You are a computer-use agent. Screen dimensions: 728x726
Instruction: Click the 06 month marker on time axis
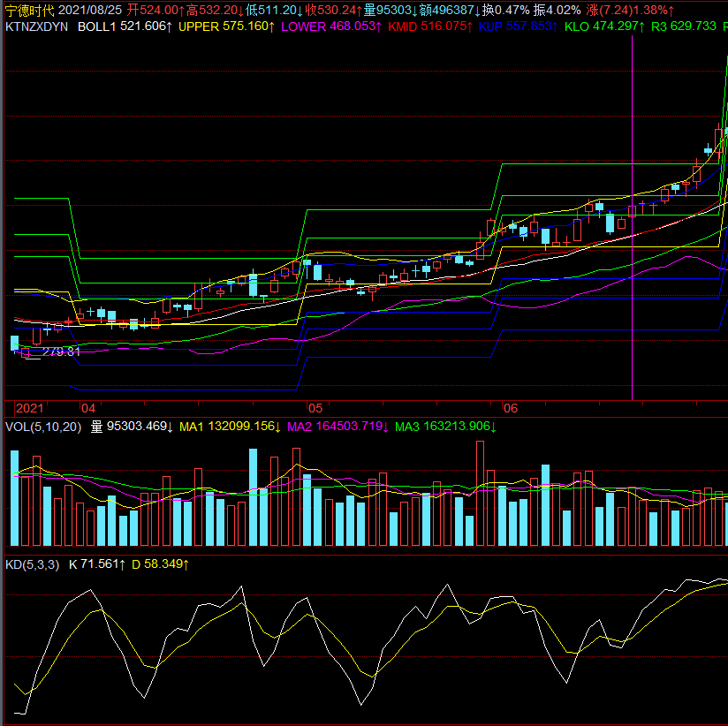(511, 409)
